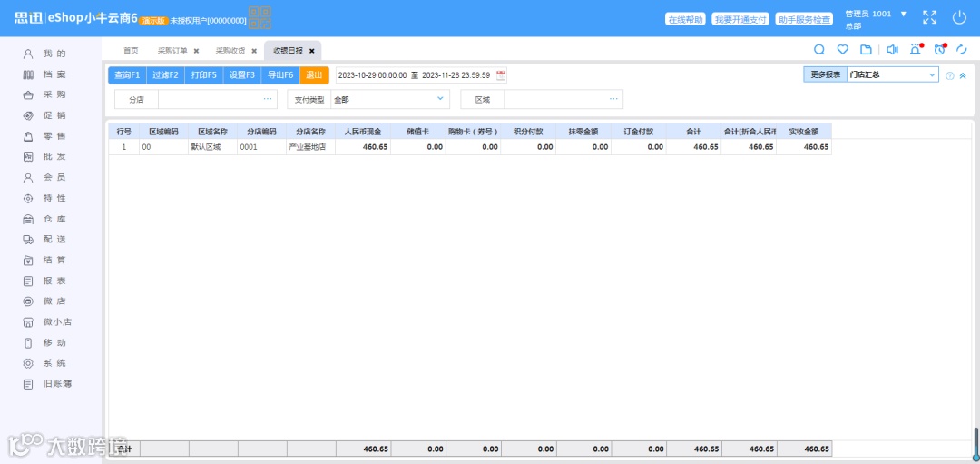Switch to the 首页 tab
The height and width of the screenshot is (464, 980).
(x=131, y=51)
